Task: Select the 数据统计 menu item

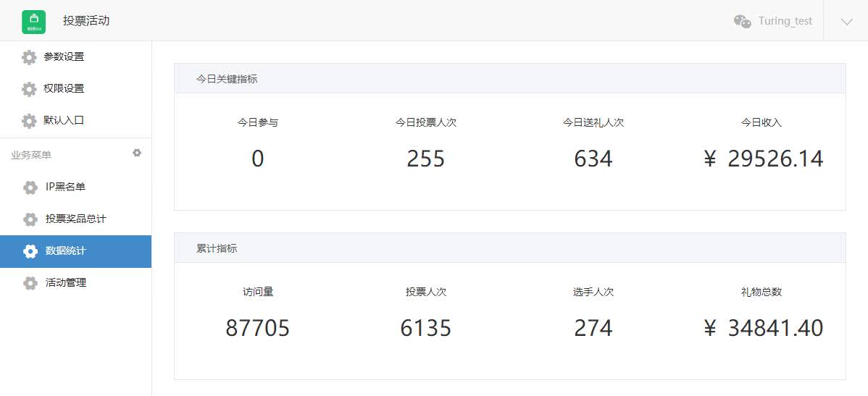Action: [76, 252]
